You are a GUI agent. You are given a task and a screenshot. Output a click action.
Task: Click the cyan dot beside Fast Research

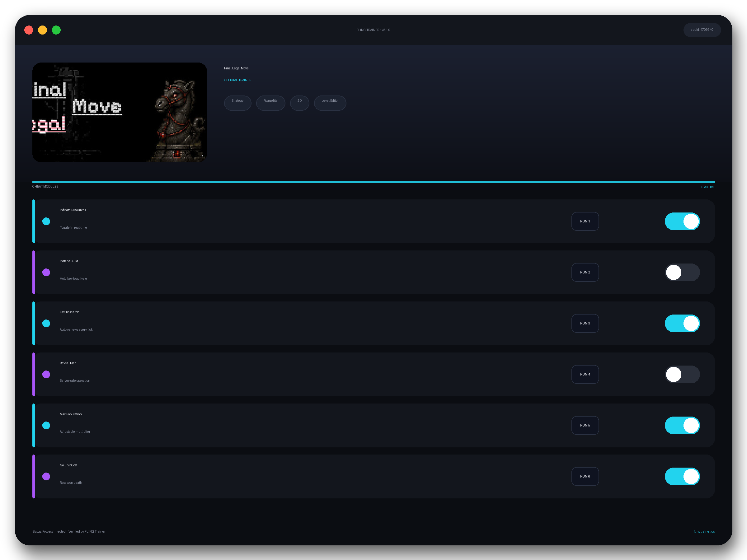point(46,323)
